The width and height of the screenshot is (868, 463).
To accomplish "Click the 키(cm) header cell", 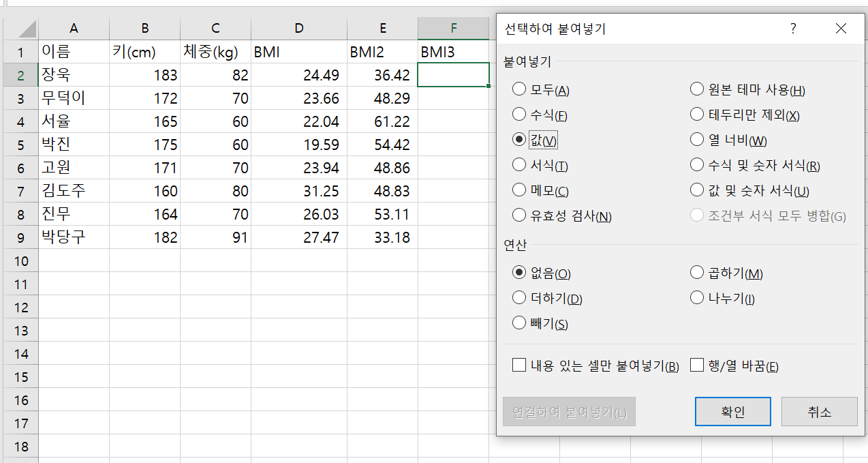I will [144, 52].
